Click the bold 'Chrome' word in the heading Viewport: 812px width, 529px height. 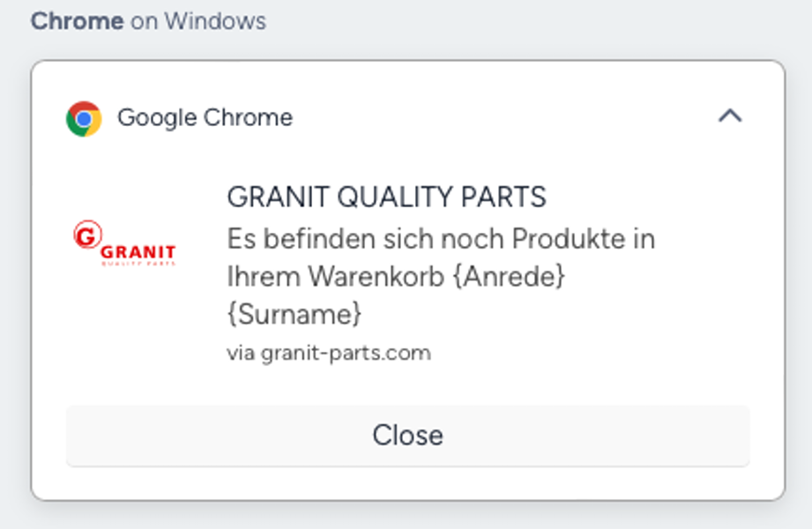(x=77, y=21)
